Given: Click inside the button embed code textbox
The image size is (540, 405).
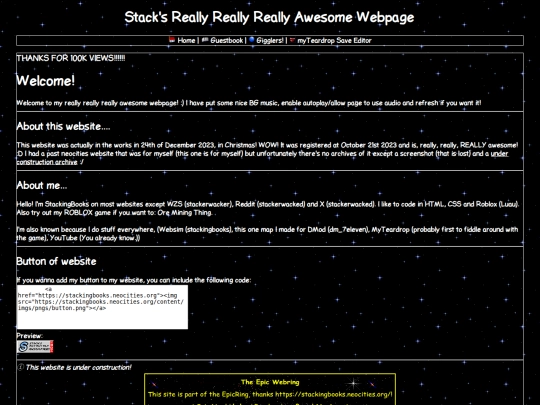Looking at the screenshot, I should [102, 307].
